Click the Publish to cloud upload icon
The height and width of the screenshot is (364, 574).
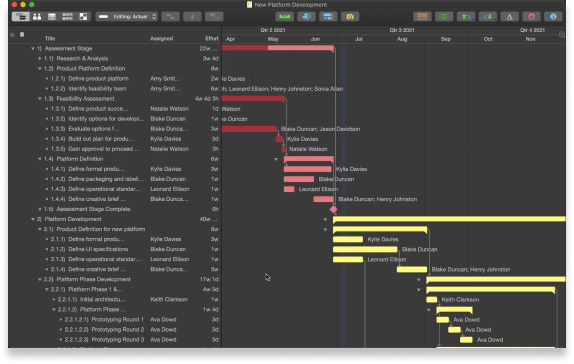pyautogui.click(x=466, y=16)
